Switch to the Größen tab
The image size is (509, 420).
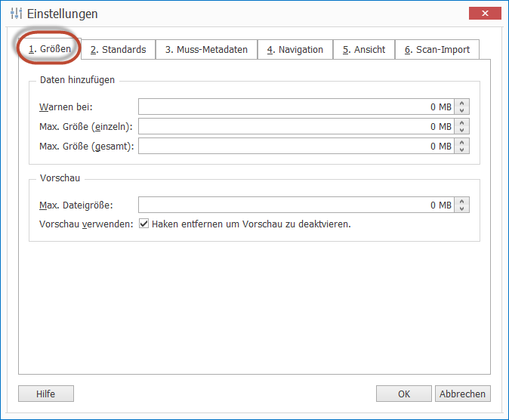49,49
